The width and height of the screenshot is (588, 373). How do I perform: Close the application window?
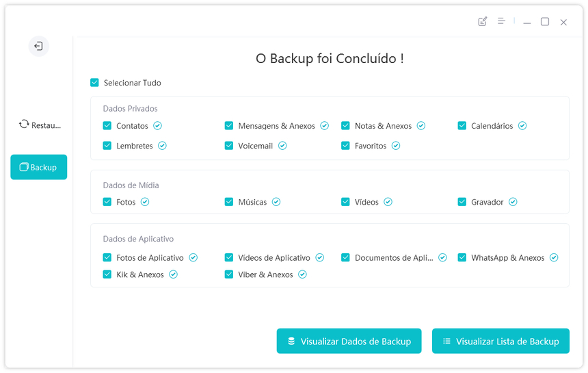pos(563,22)
